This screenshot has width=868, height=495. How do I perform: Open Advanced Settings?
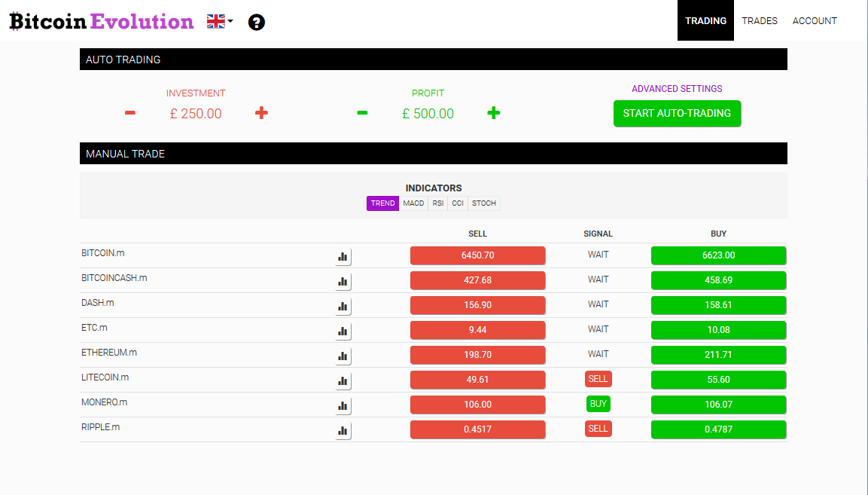pos(677,89)
